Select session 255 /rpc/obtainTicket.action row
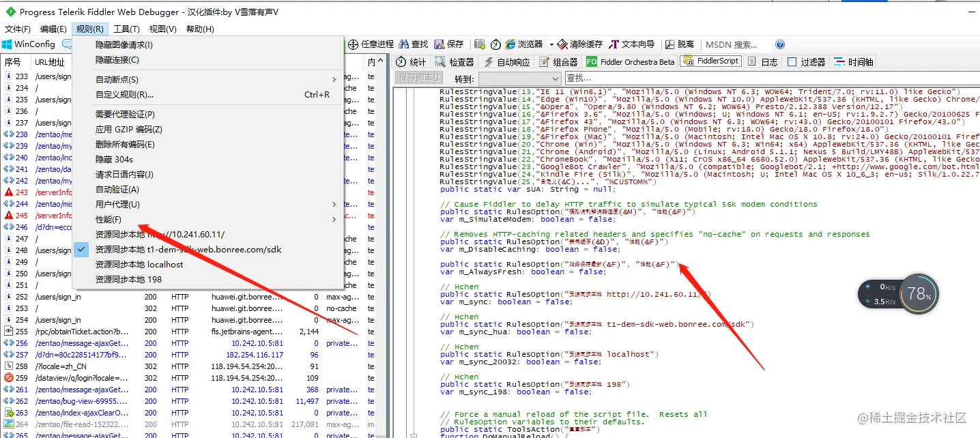Screen dimensions: 980x438 click(x=188, y=332)
